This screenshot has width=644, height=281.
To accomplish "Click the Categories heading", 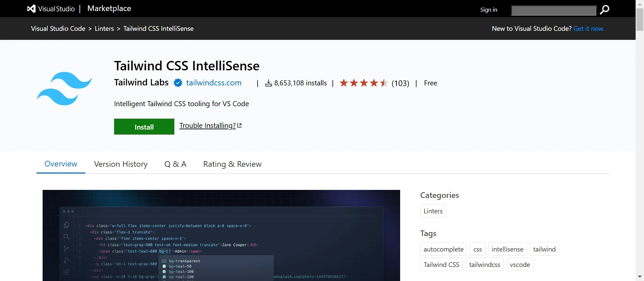I will pyautogui.click(x=439, y=195).
